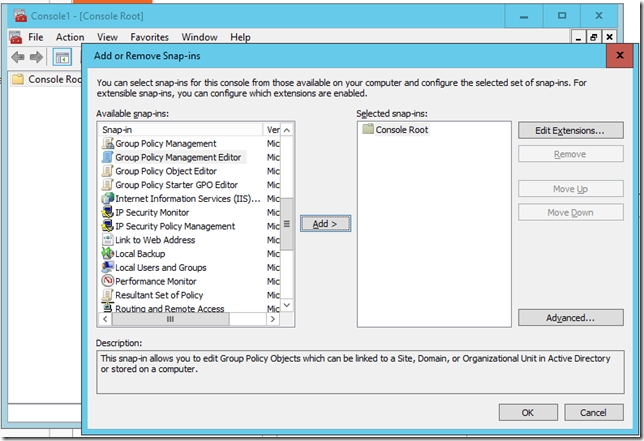Close the Add or Remove Snap-ins dialog
644x441 pixels.
pos(620,55)
